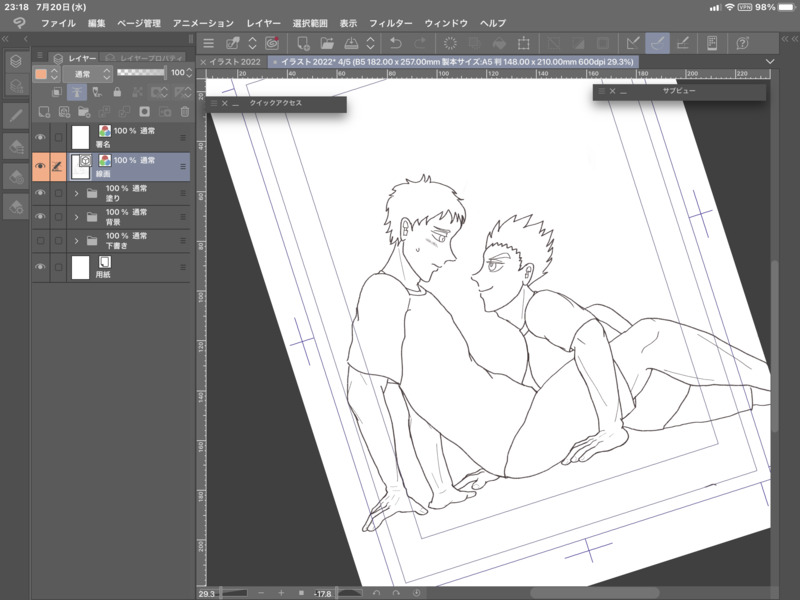Hide the 塗り folder layer
The height and width of the screenshot is (600, 800).
click(40, 193)
